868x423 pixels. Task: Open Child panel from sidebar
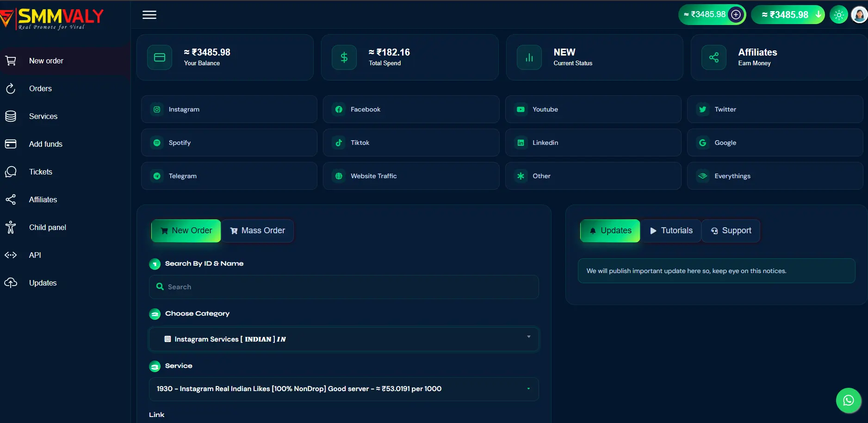pos(47,227)
